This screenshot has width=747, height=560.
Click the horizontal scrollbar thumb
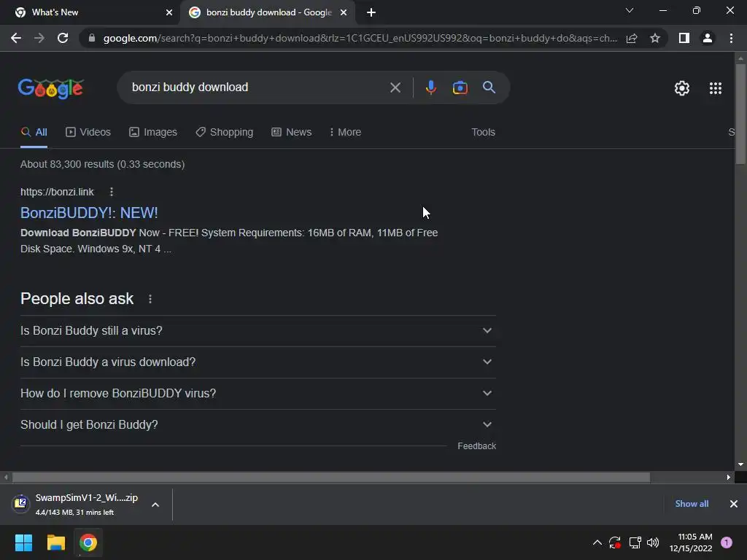pos(330,477)
